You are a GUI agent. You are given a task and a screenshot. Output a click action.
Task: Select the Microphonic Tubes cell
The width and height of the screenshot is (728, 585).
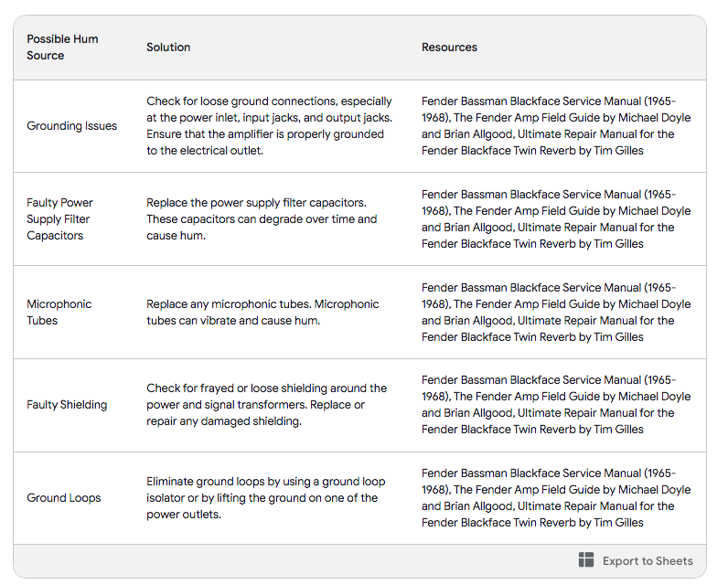[x=59, y=313]
